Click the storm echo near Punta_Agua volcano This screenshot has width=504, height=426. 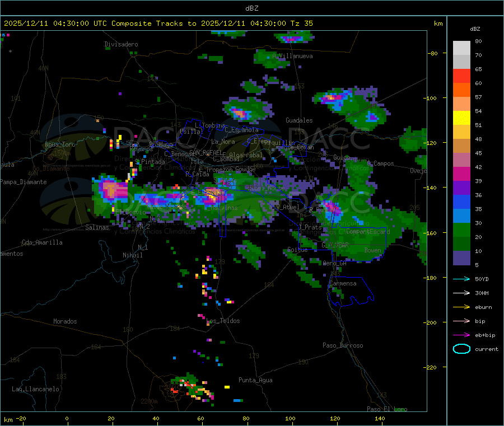192,388
